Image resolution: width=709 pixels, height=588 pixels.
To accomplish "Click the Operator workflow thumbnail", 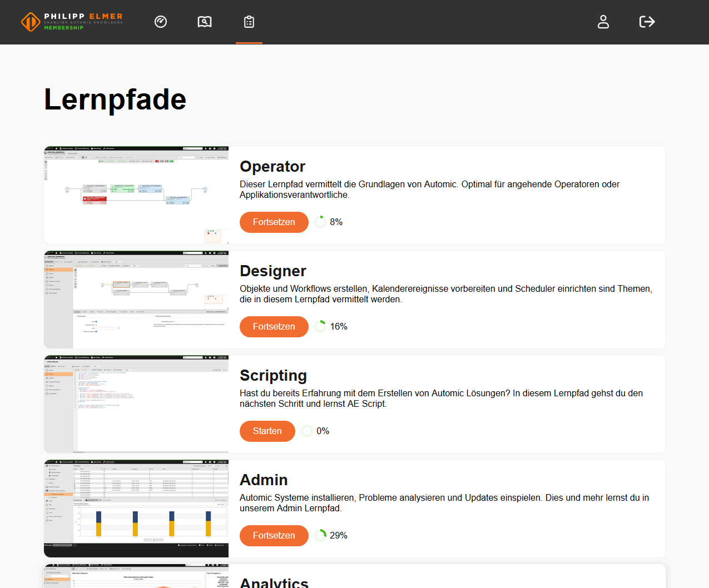I will point(136,195).
